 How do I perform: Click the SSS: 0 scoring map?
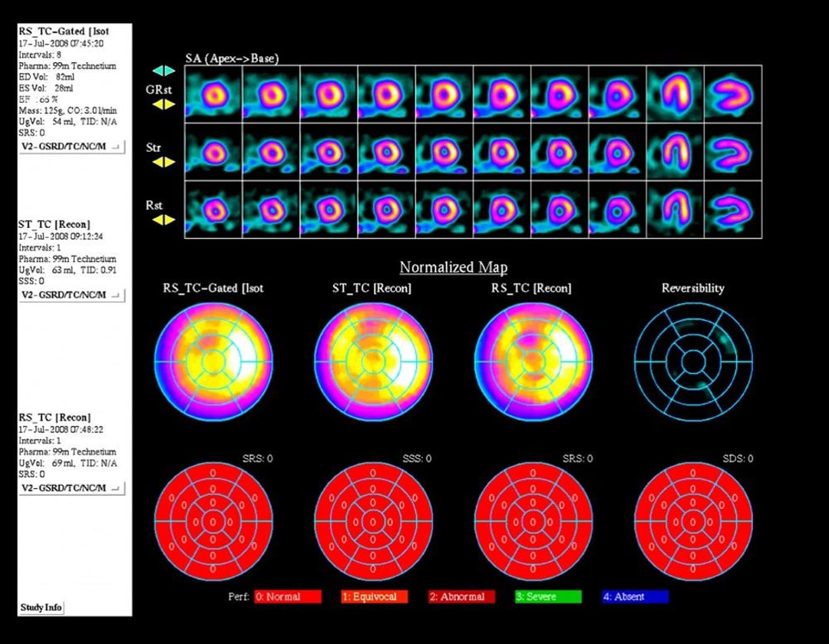click(x=372, y=520)
